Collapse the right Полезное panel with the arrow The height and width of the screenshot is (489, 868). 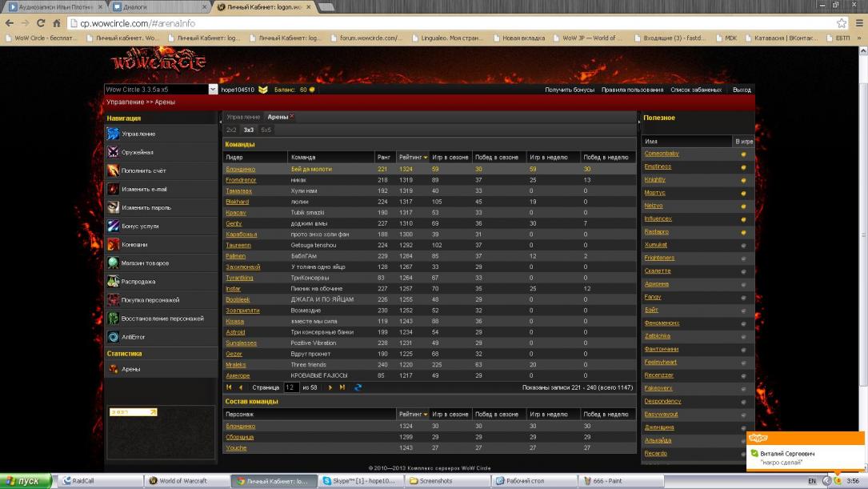click(638, 122)
